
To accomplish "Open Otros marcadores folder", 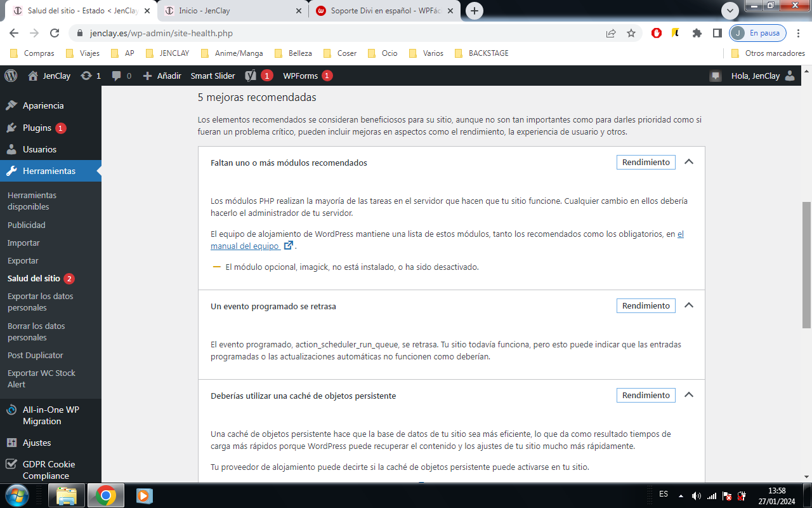I will pos(768,53).
